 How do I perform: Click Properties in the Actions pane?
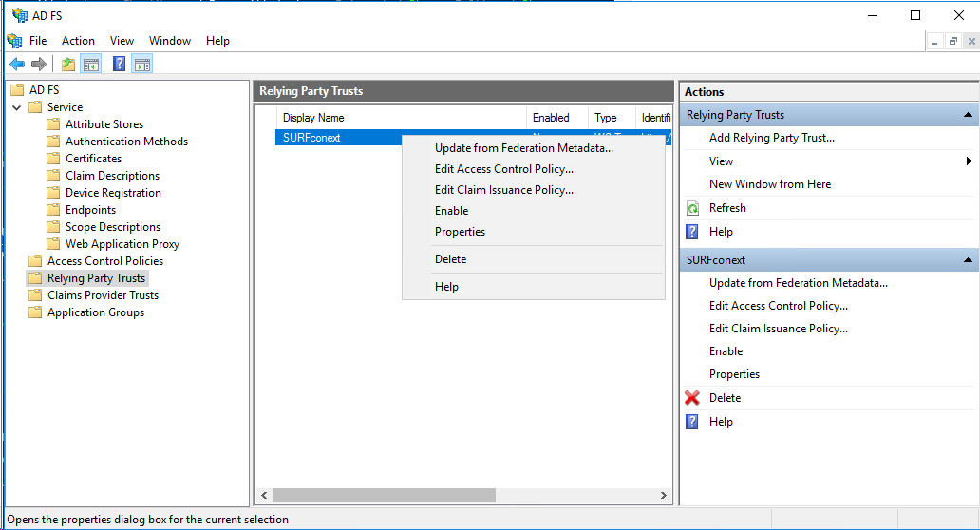(x=734, y=374)
